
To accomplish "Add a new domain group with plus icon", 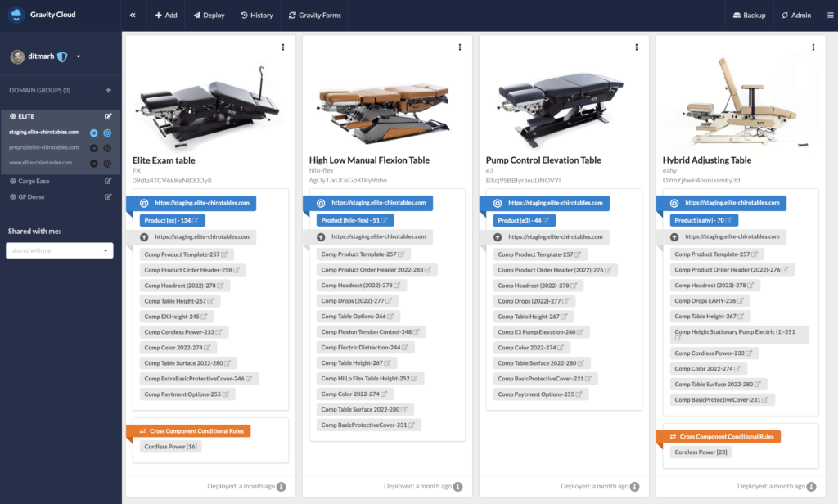I will pyautogui.click(x=108, y=90).
